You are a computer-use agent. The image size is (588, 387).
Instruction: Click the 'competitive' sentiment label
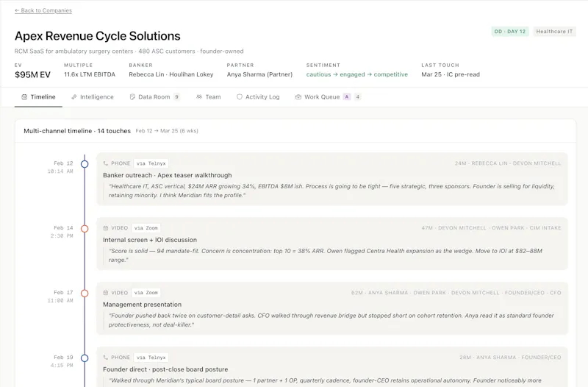391,74
